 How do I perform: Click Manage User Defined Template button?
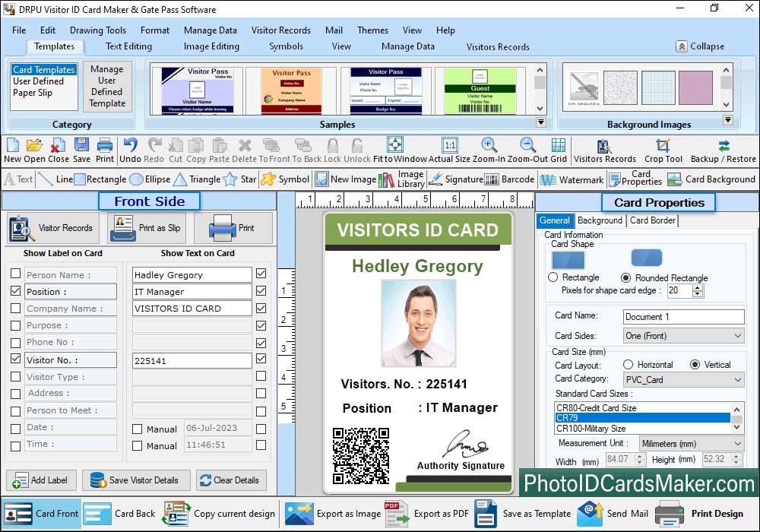point(107,86)
